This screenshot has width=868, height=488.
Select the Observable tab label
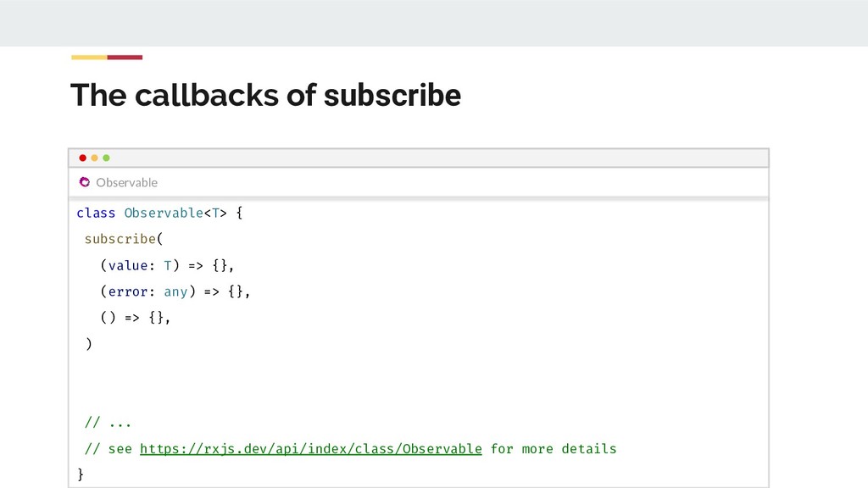click(126, 182)
